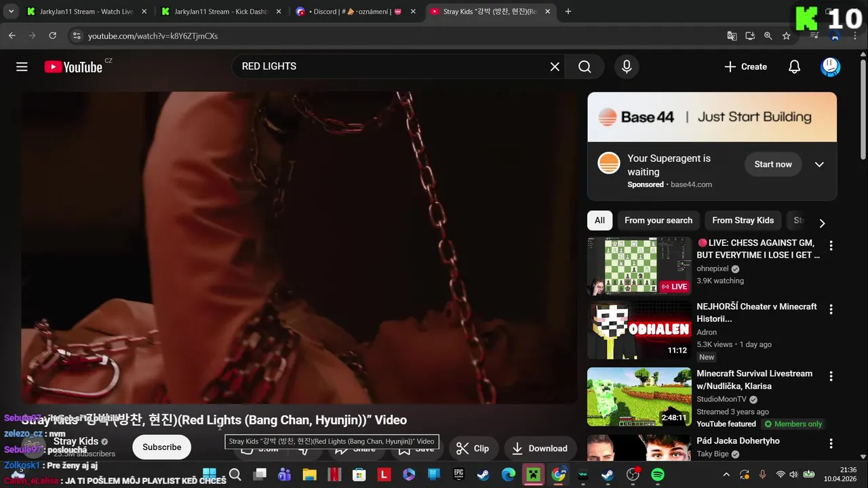Open the ODHALEN Minecraft cheater thumbnail
868x488 pixels.
639,330
